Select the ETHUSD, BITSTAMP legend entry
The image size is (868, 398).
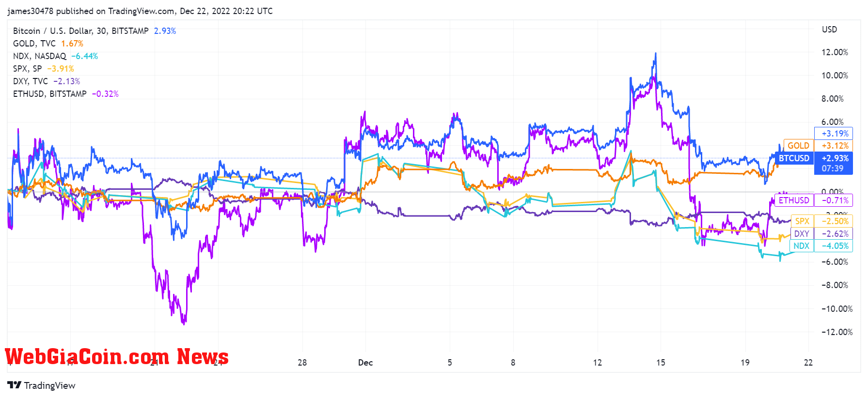(x=50, y=94)
